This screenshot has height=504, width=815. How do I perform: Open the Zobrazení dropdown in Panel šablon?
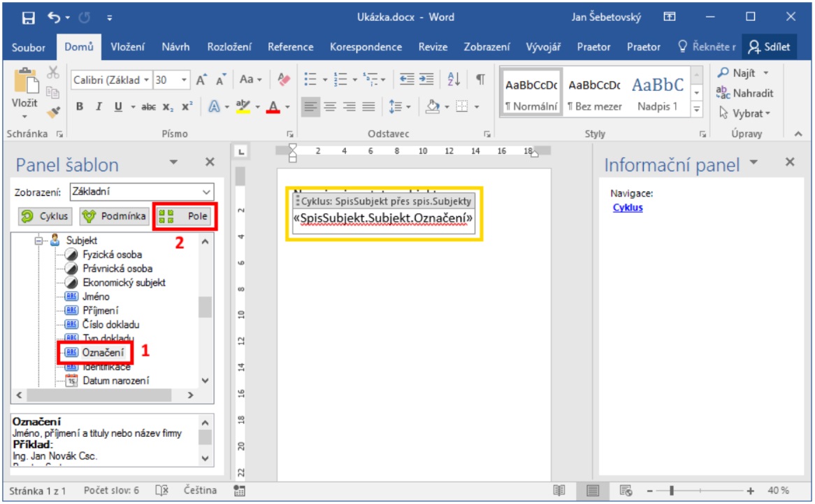205,192
